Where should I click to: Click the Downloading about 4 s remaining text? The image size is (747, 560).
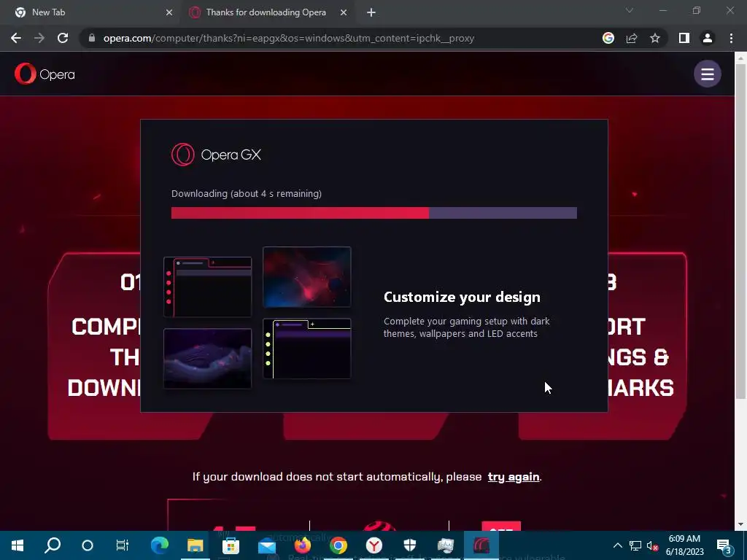(x=247, y=194)
